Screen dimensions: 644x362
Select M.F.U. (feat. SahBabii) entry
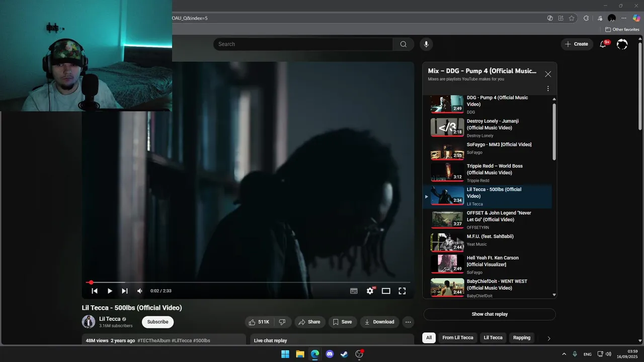click(487, 242)
